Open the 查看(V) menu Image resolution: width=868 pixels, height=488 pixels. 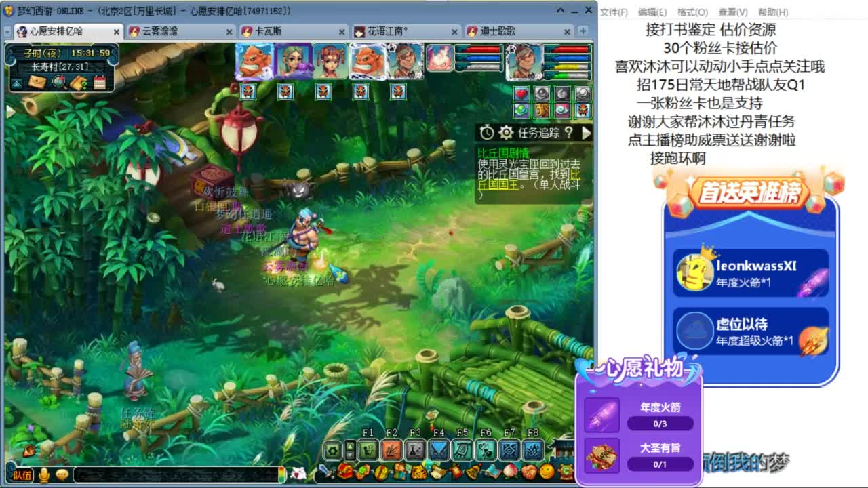pos(733,12)
